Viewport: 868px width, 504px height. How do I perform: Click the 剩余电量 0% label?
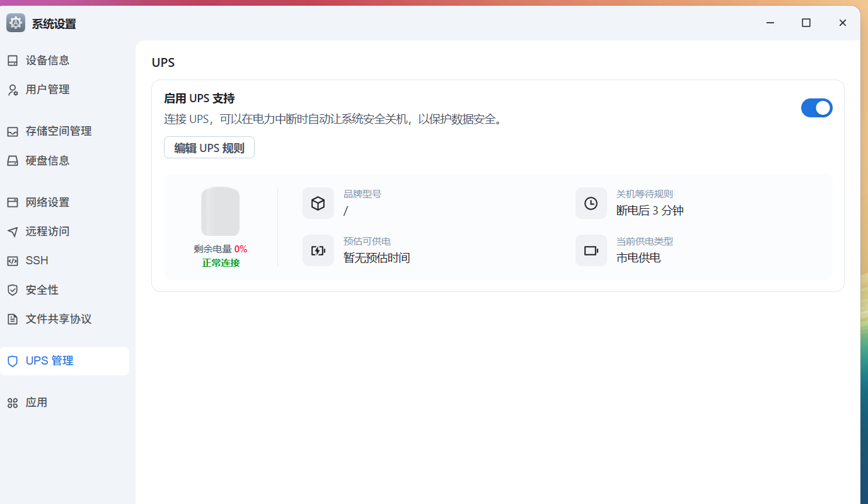tap(221, 249)
